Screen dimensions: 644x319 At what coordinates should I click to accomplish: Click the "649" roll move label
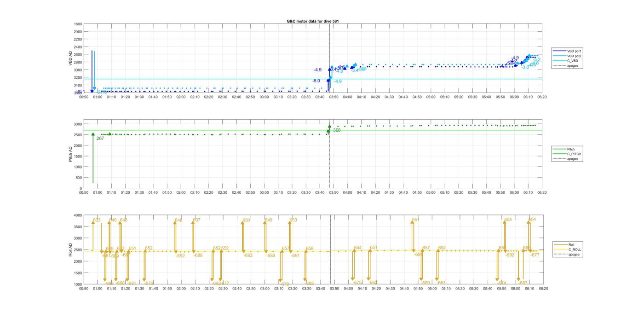point(269,220)
